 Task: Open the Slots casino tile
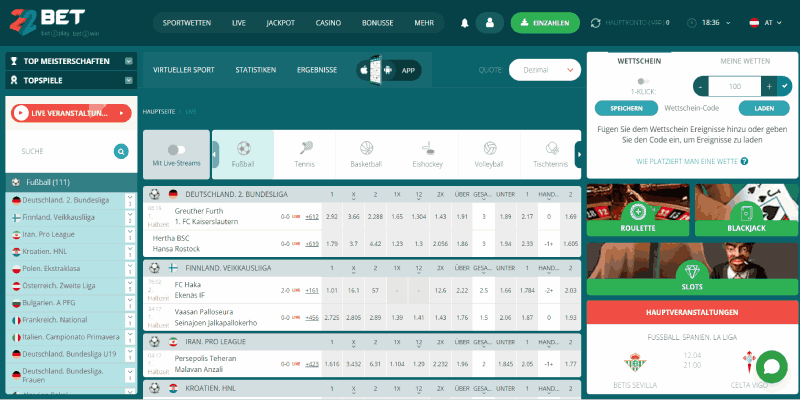point(692,269)
